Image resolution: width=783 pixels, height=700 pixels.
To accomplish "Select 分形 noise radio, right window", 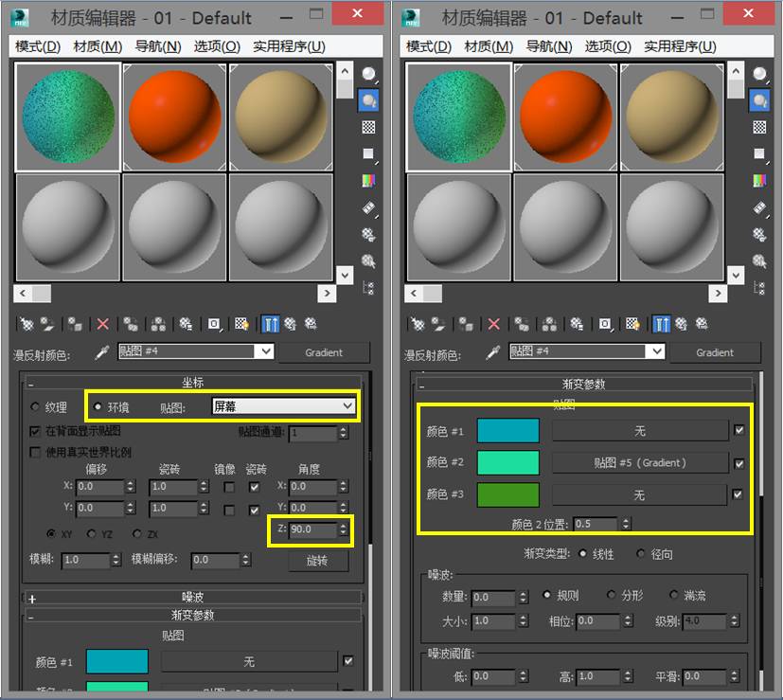I will 611,595.
